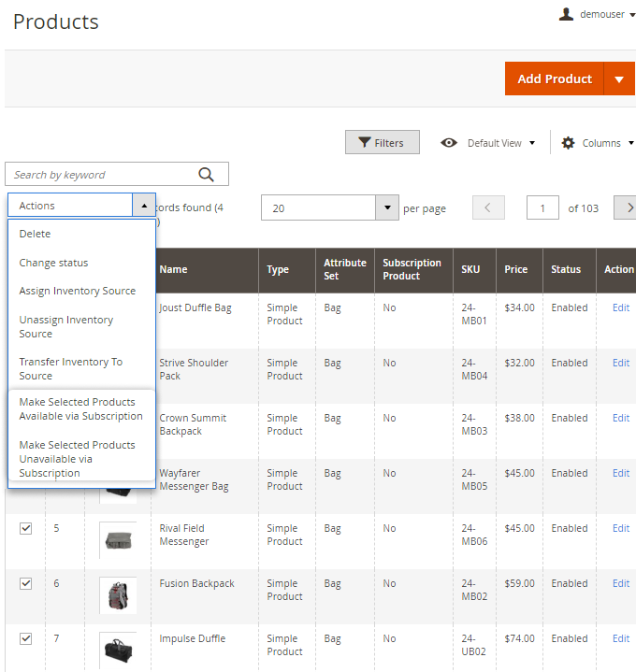Click the Default View eye icon

(x=450, y=143)
